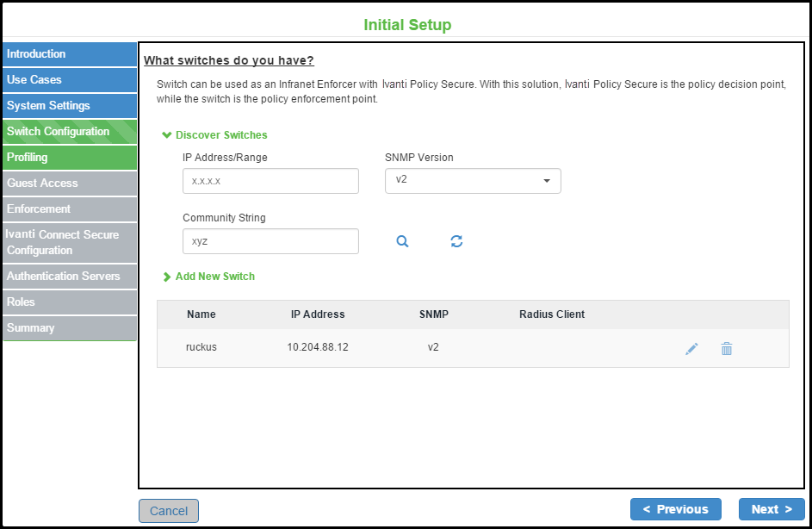Collapse the Discover Switches section
Image resolution: width=812 pixels, height=529 pixels.
coord(215,135)
